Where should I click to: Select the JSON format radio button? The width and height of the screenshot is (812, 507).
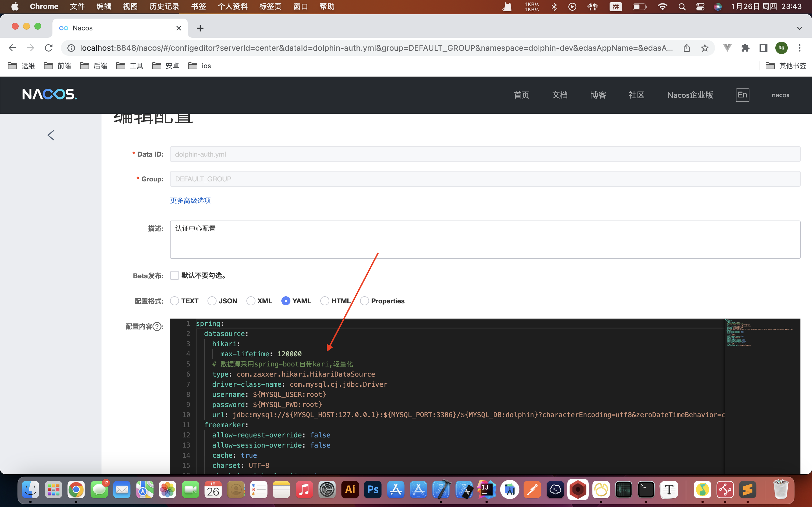[212, 301]
